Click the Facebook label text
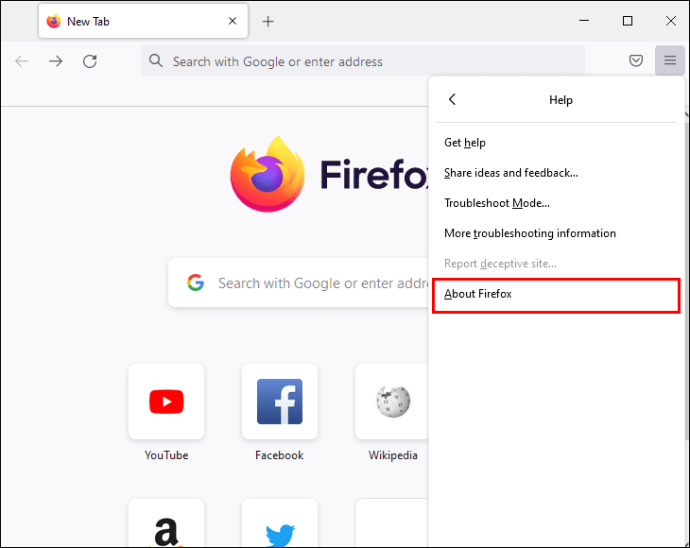Image resolution: width=690 pixels, height=548 pixels. (x=279, y=455)
